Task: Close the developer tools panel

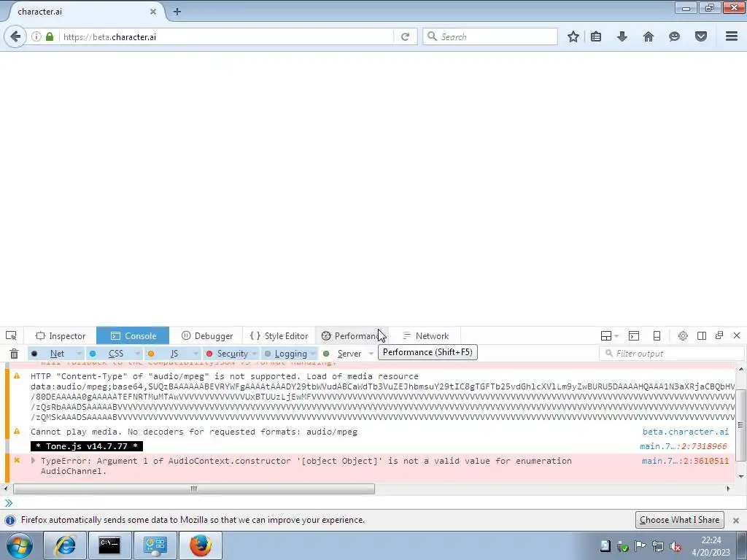Action: (737, 335)
